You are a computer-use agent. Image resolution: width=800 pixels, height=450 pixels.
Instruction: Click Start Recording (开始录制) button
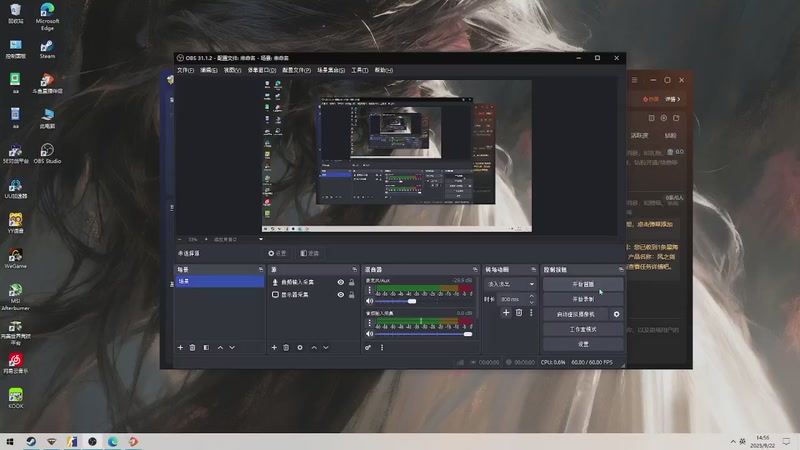pos(583,299)
